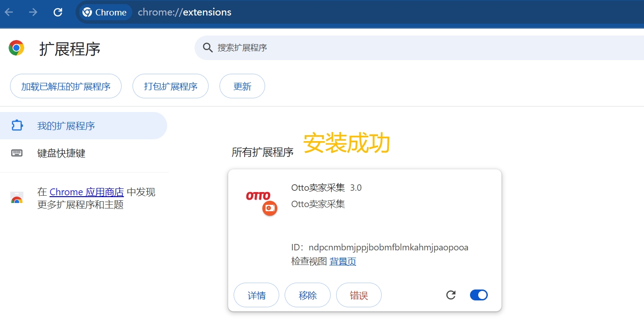Click 移除 to remove extension
The height and width of the screenshot is (320, 644).
click(x=307, y=295)
